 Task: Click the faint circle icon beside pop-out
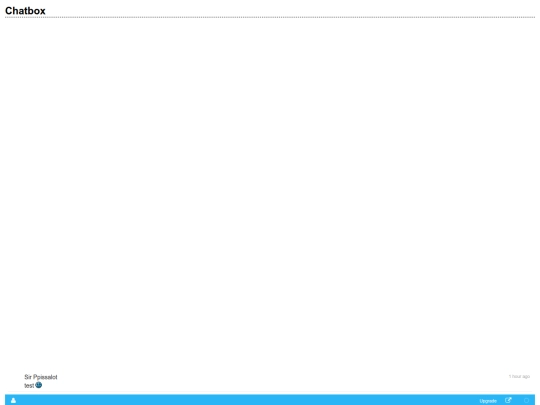pyautogui.click(x=526, y=401)
